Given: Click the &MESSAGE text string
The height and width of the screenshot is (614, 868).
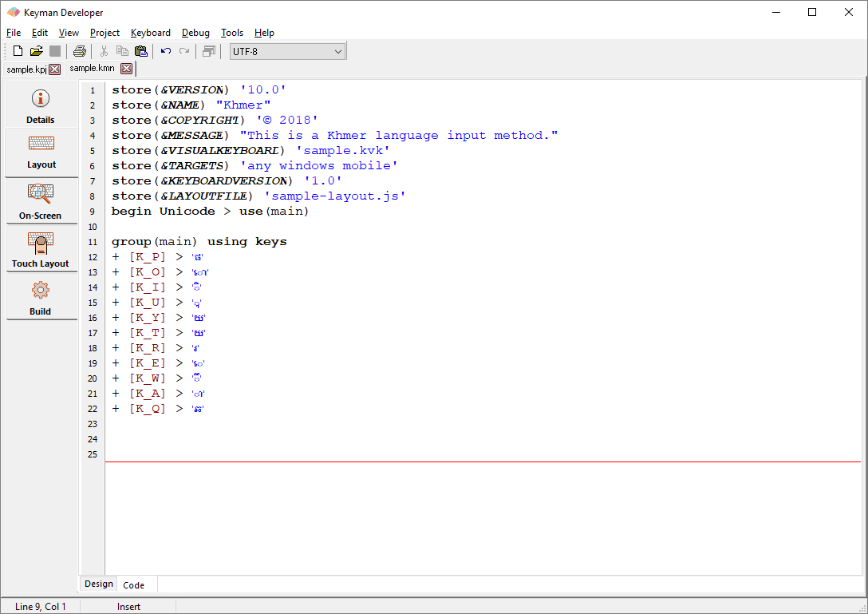Looking at the screenshot, I should click(x=399, y=135).
